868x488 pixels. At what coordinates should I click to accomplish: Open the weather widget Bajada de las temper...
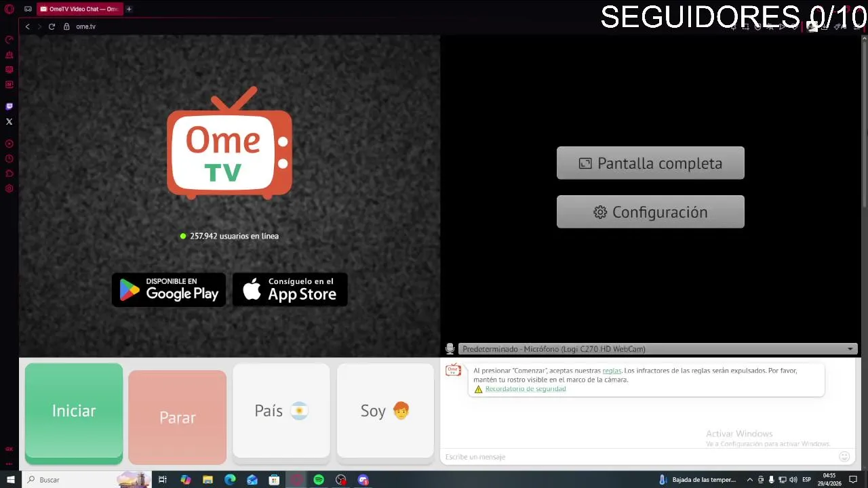tap(697, 480)
